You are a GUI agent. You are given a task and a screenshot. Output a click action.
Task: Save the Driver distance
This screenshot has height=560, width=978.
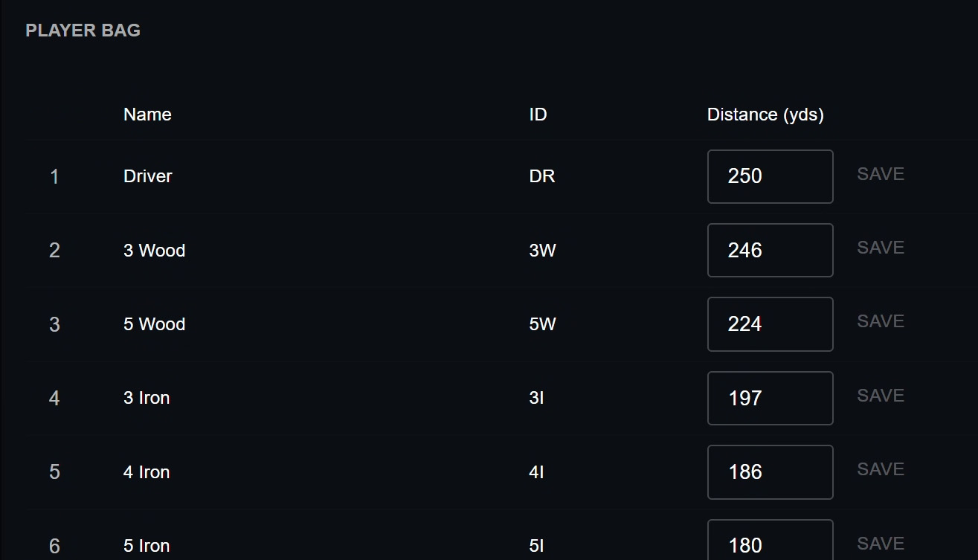881,174
